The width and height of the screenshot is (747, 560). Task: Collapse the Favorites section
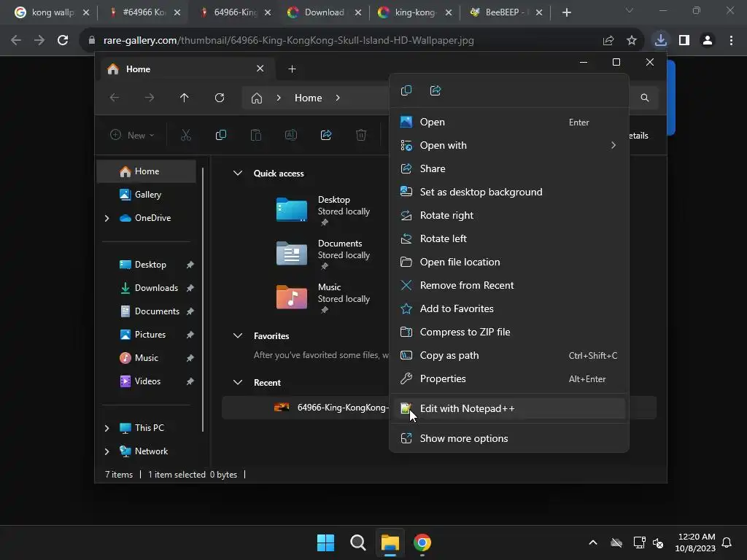point(238,335)
